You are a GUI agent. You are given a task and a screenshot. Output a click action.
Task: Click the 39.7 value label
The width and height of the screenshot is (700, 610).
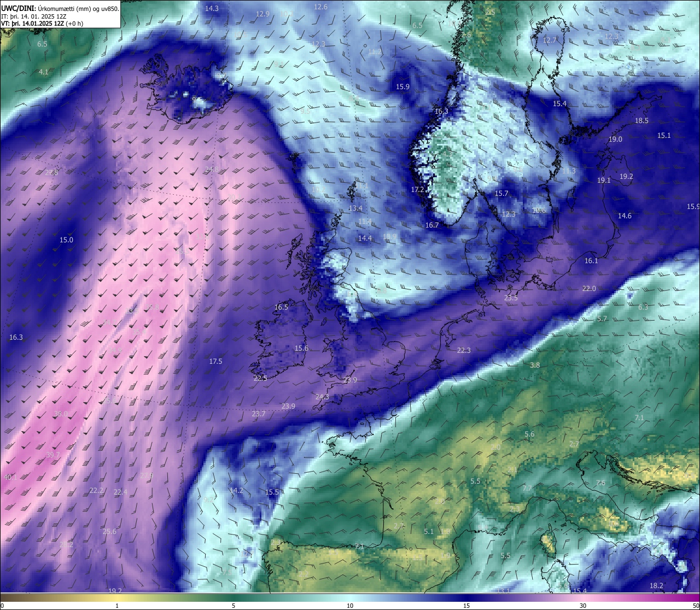pos(53,455)
